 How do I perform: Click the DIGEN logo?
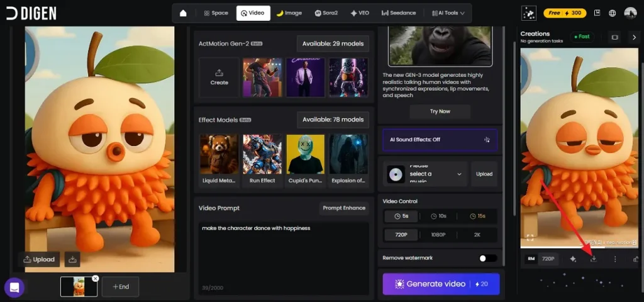(x=31, y=14)
